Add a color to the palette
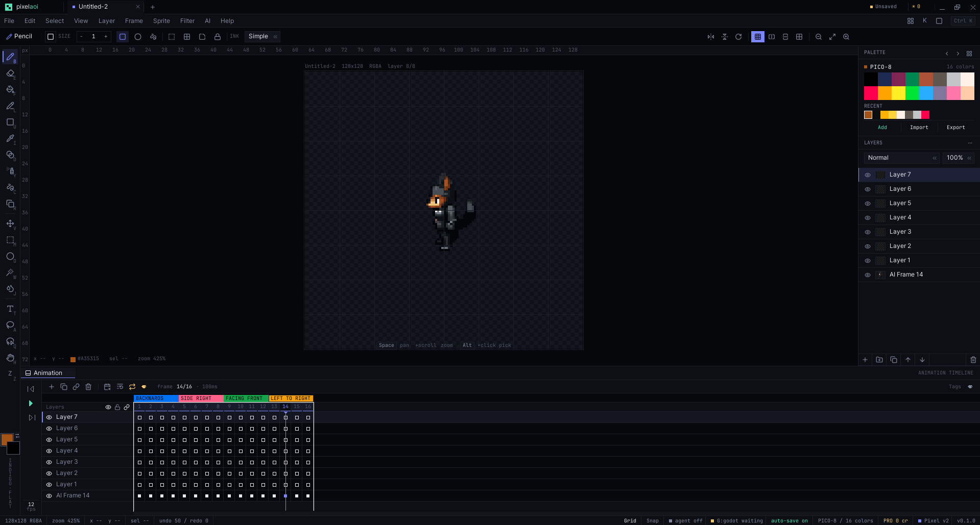 (x=882, y=128)
